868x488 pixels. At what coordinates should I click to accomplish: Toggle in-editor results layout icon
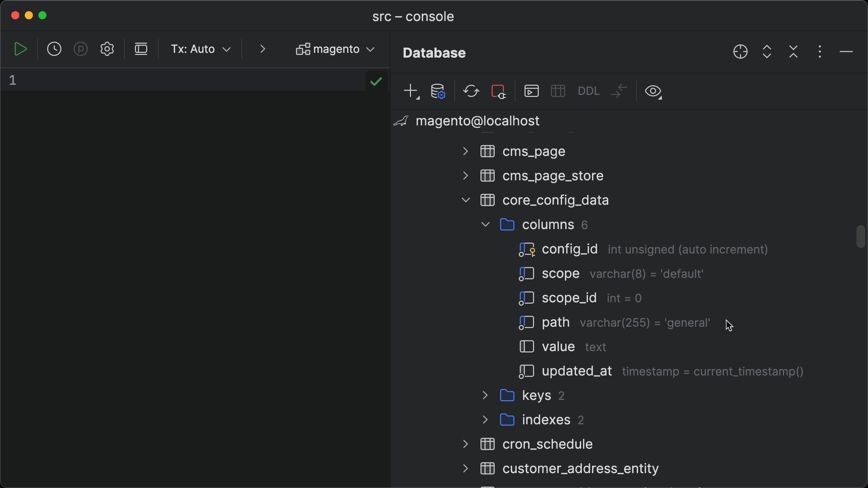click(x=141, y=49)
